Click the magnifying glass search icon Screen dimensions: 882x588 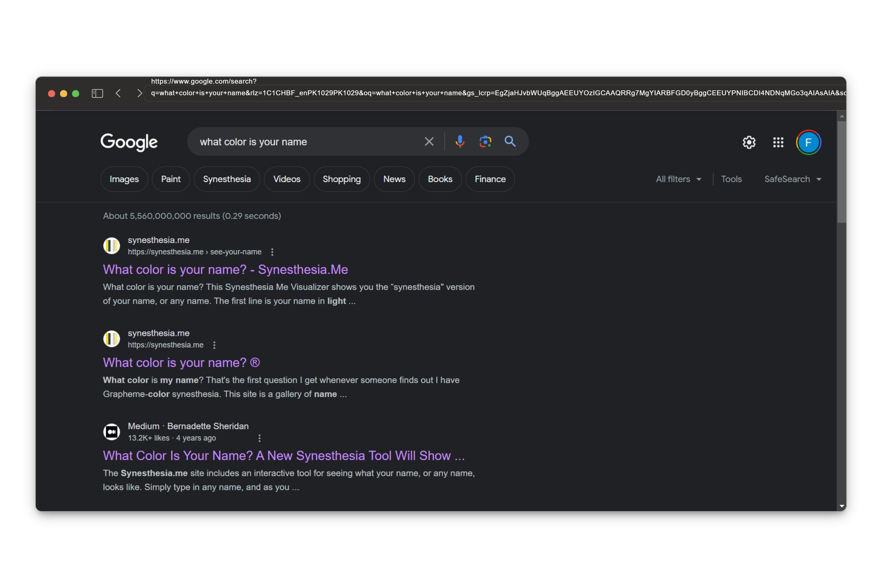click(x=510, y=141)
